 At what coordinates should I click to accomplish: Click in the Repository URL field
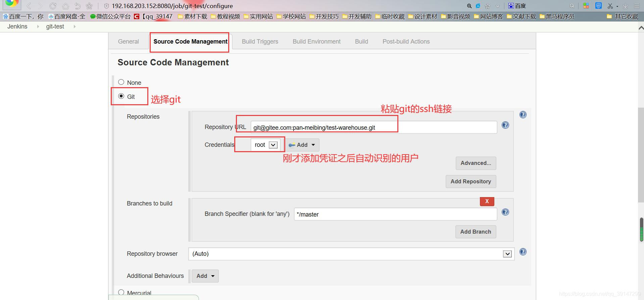point(374,127)
